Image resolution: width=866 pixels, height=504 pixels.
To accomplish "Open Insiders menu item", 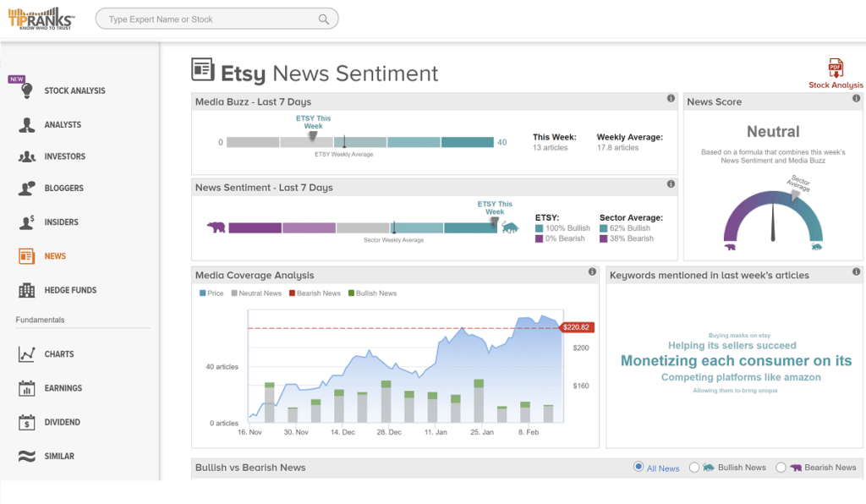I will (x=61, y=222).
